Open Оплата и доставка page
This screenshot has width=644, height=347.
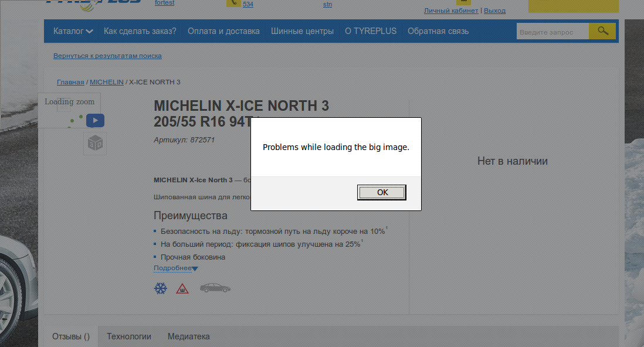coord(223,31)
